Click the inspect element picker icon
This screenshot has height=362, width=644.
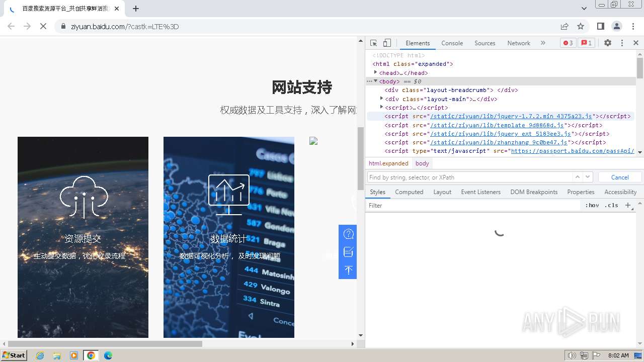[373, 43]
